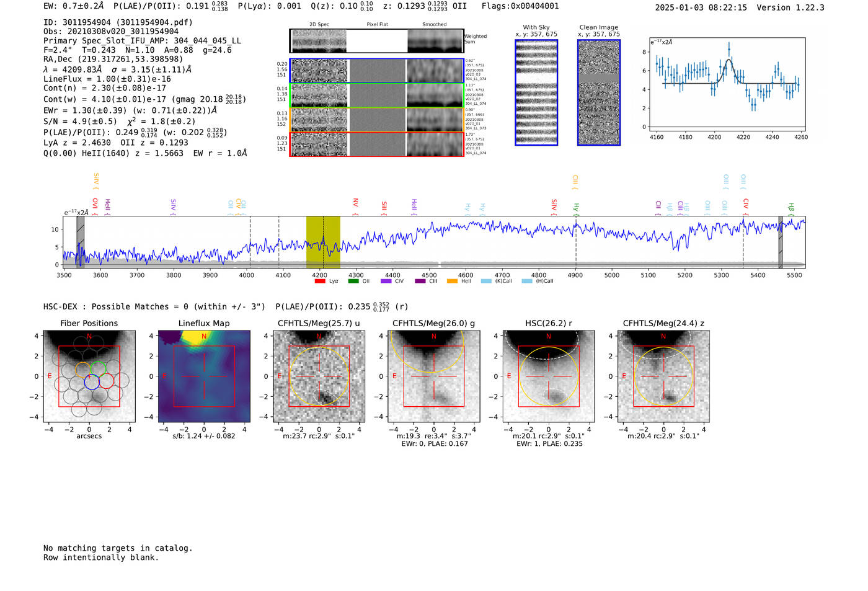
Task: Click the red SiII line marker
Action: (x=384, y=208)
